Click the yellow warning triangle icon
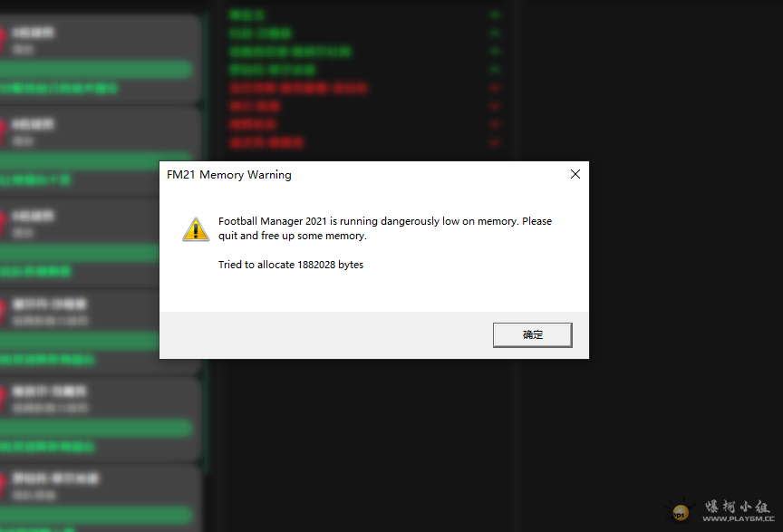Screen dimensions: 783x532 tap(196, 229)
